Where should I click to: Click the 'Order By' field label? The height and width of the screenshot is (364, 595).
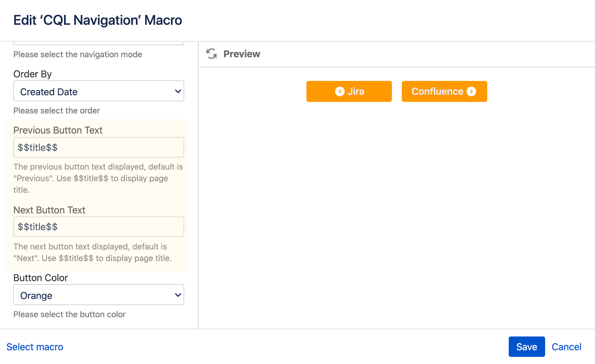pyautogui.click(x=32, y=74)
